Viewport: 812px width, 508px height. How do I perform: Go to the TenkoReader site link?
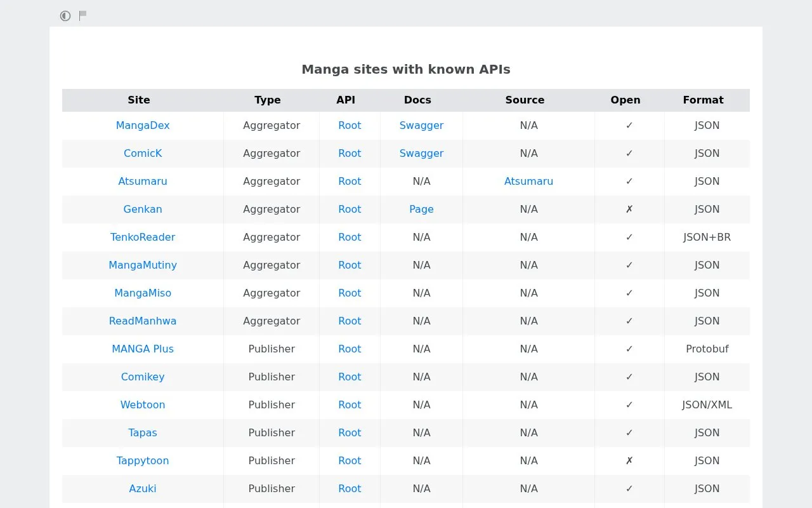pos(143,237)
